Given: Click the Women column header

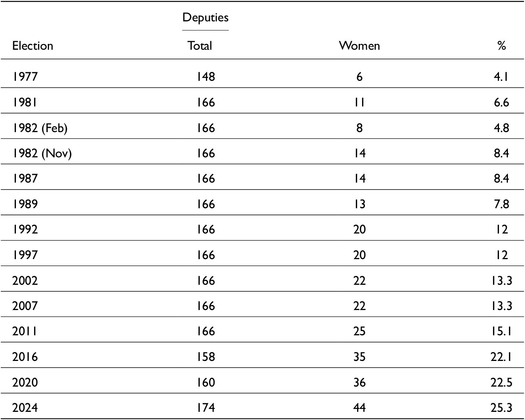Looking at the screenshot, I should click(359, 46).
